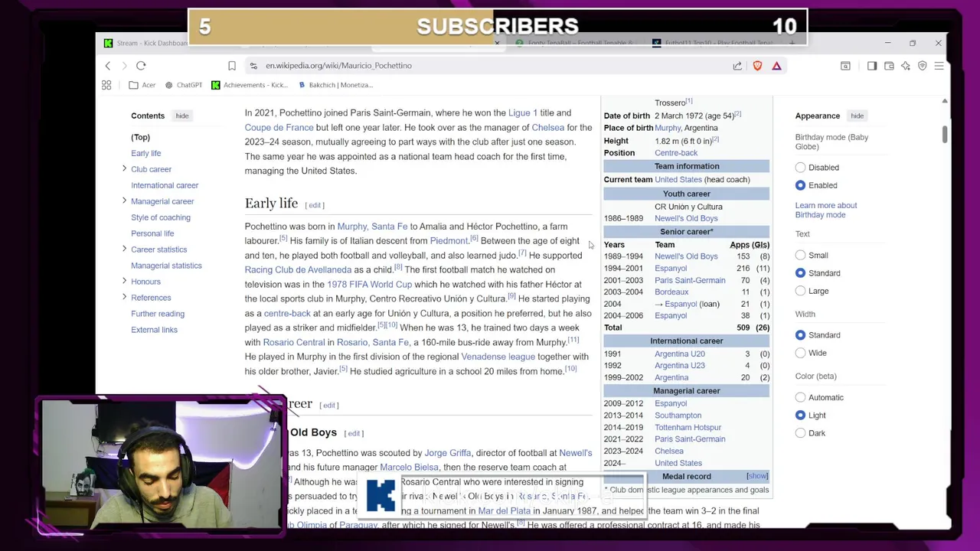Go back using browser back arrow

(108, 66)
